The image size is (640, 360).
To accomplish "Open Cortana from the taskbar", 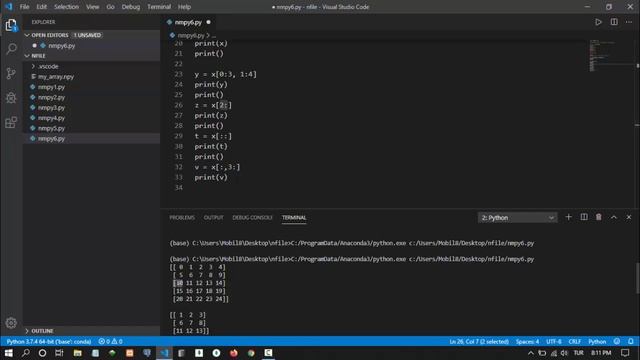I will pyautogui.click(x=42, y=353).
